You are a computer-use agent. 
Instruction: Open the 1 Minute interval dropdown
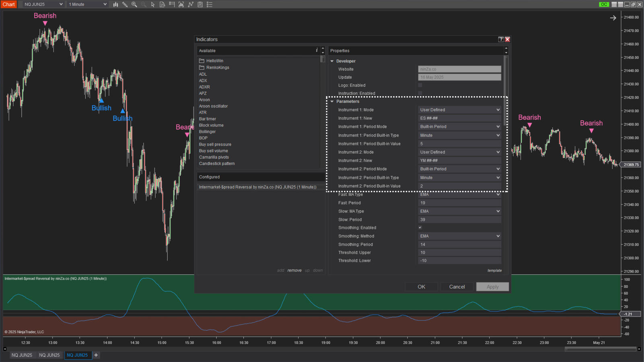pyautogui.click(x=87, y=4)
